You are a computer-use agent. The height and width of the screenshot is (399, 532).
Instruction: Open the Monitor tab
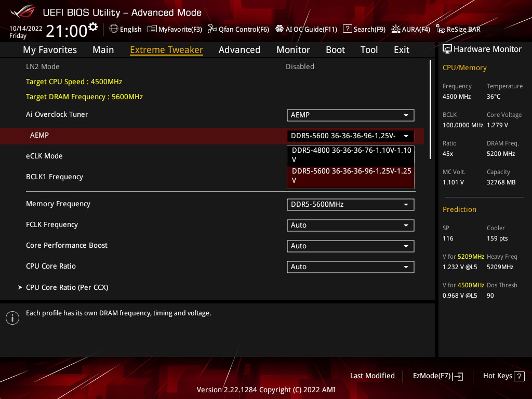coord(293,50)
